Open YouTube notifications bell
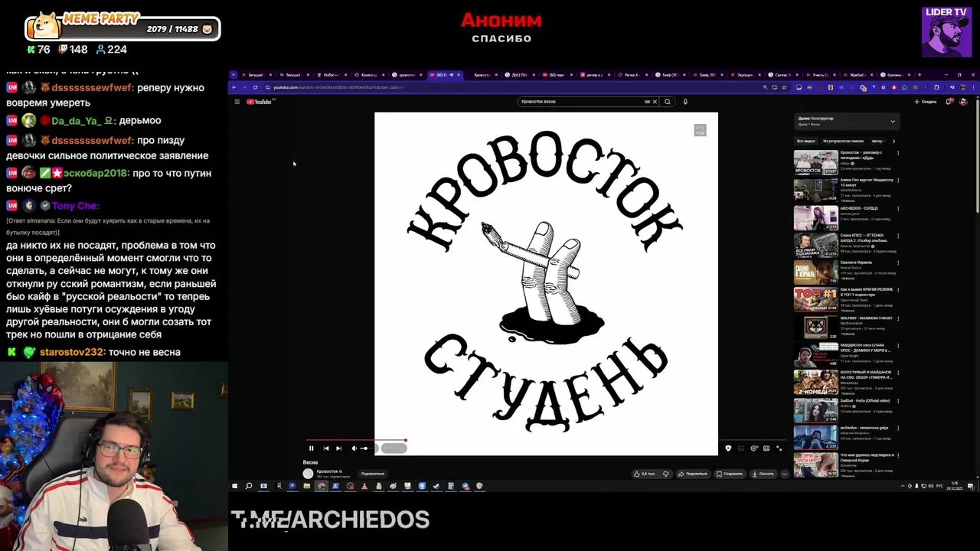980x551 pixels. click(950, 102)
